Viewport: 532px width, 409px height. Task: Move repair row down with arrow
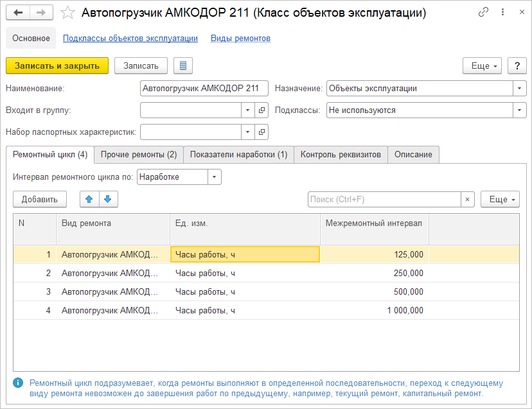pyautogui.click(x=108, y=199)
